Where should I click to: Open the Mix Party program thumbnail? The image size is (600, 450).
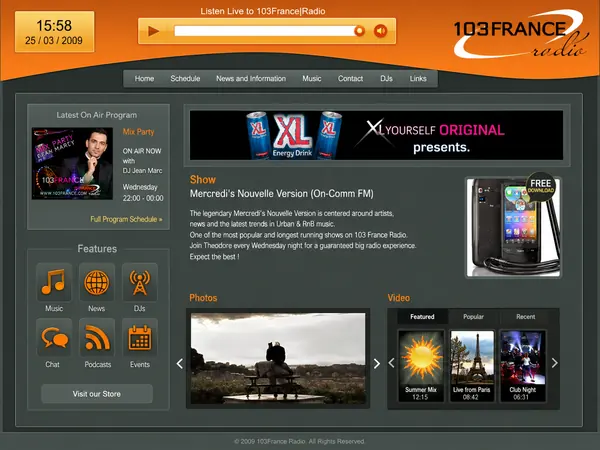[x=72, y=163]
